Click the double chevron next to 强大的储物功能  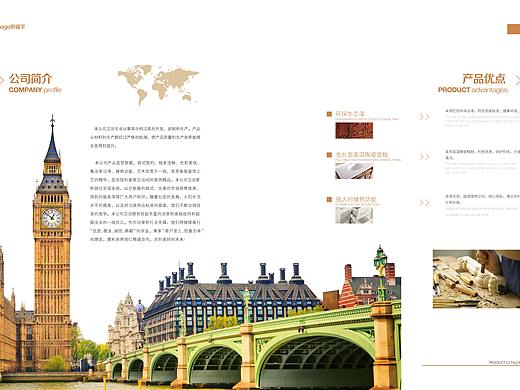(x=424, y=203)
